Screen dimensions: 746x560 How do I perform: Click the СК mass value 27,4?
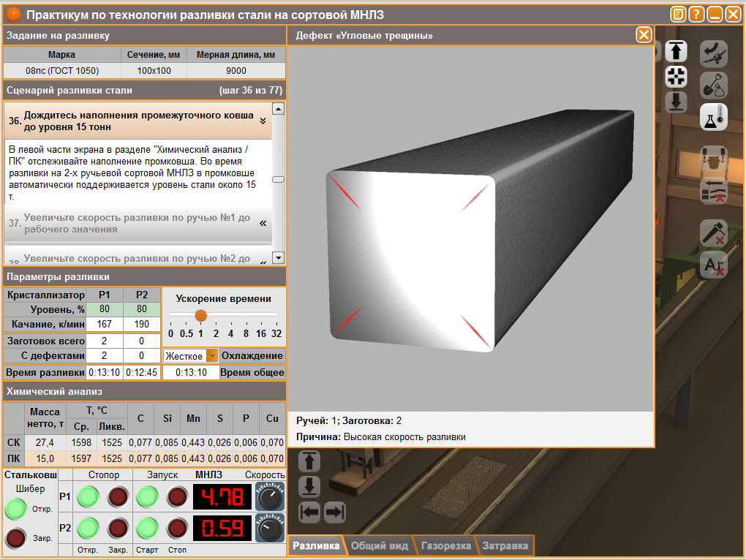[45, 442]
